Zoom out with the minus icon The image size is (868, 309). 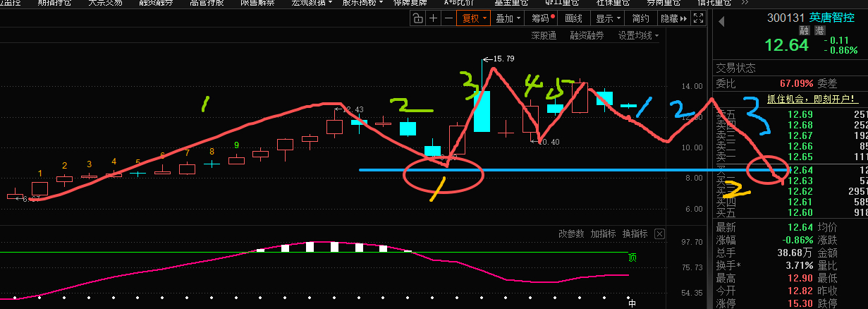pyautogui.click(x=448, y=18)
